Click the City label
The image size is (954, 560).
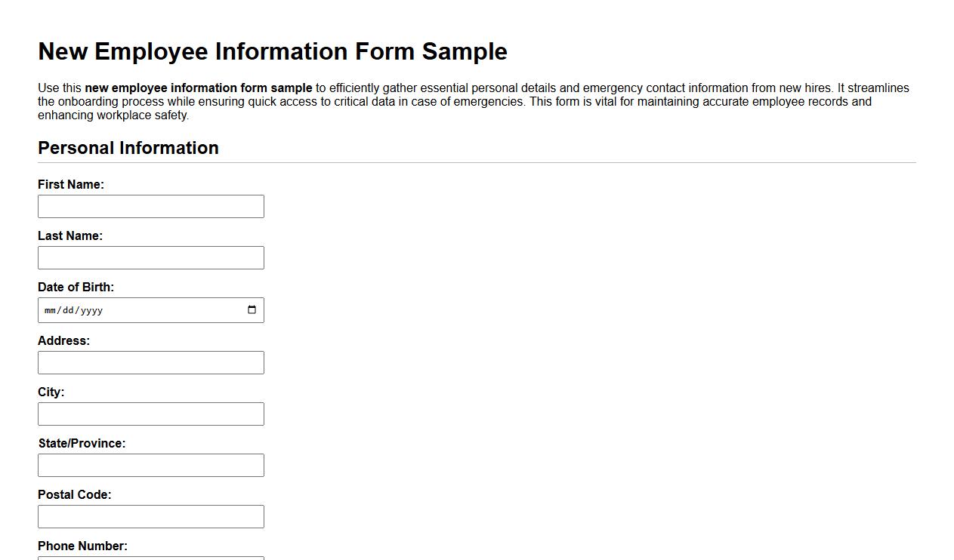[50, 392]
